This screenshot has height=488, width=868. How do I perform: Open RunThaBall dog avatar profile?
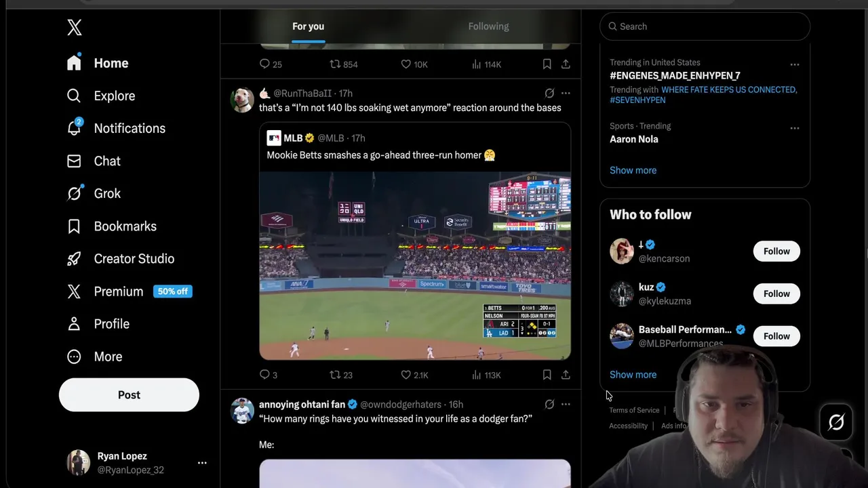click(242, 100)
